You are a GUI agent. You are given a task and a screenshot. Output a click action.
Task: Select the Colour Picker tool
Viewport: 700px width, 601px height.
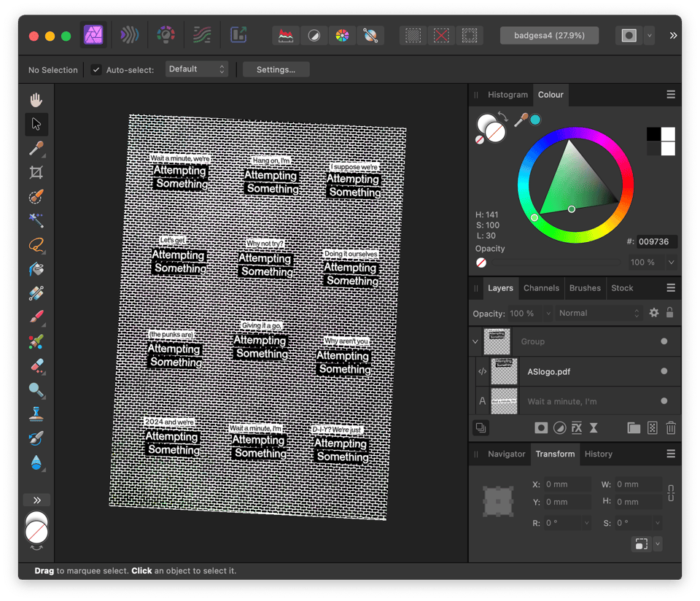pos(36,149)
